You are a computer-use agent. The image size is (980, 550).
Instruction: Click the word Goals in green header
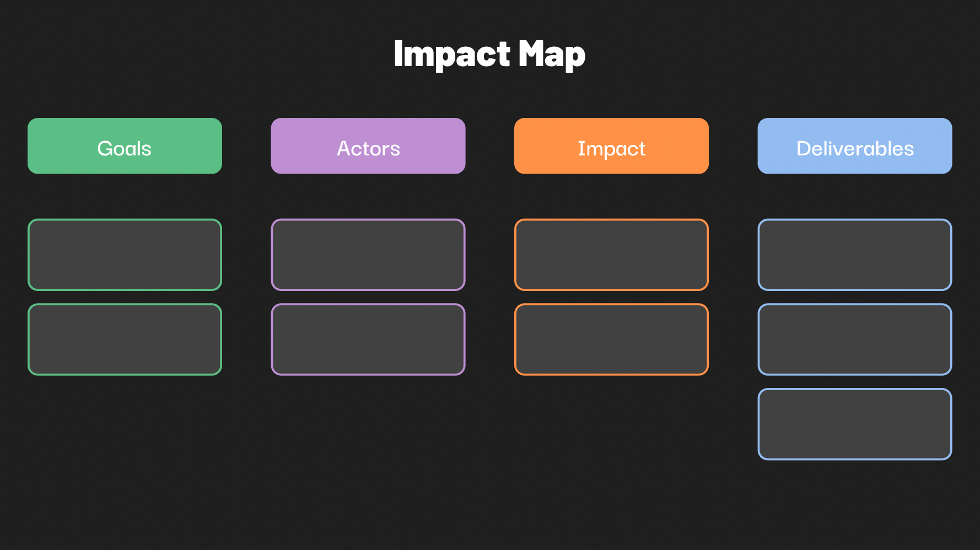coord(125,149)
